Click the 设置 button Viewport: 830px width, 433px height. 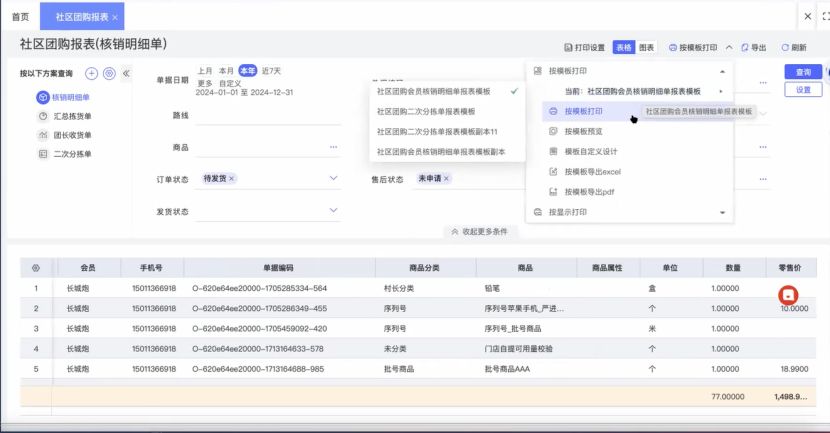point(802,90)
